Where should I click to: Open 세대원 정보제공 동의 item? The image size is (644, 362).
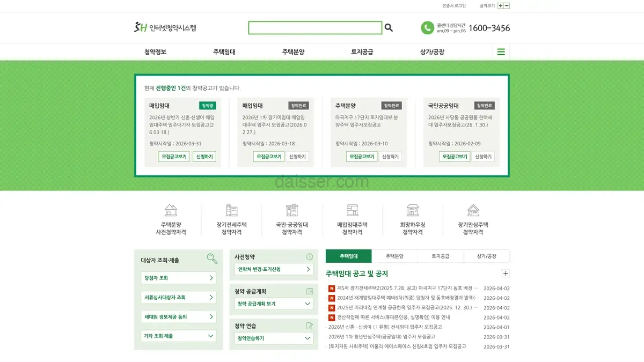(179, 316)
